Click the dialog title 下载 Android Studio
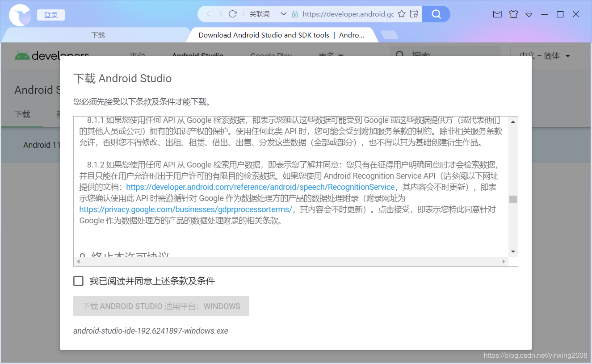The width and height of the screenshot is (592, 364). (122, 79)
